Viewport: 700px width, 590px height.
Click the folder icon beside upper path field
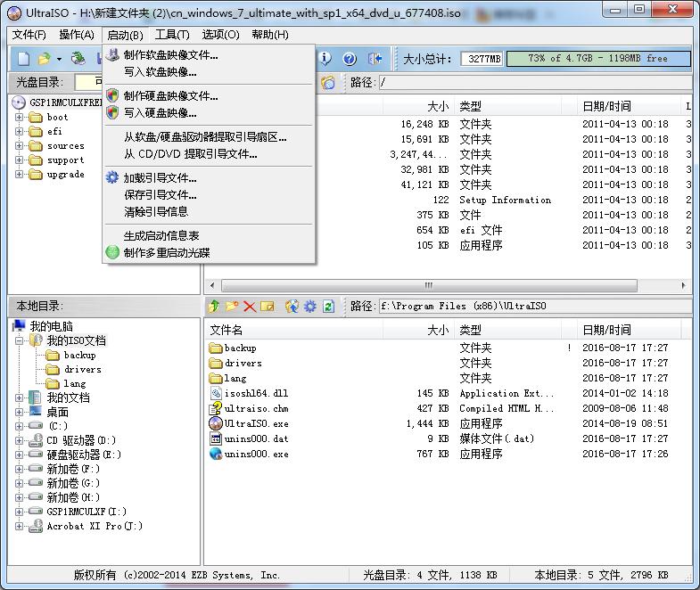point(328,83)
